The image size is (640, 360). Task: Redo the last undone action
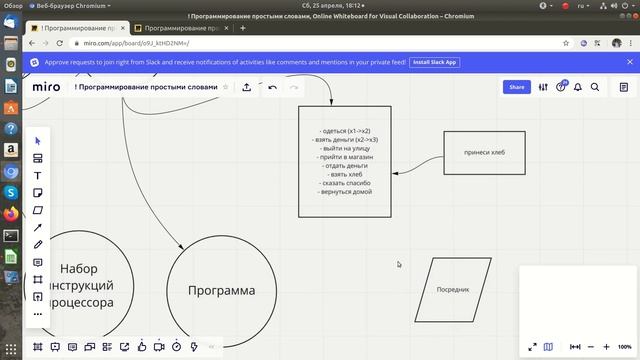tap(294, 87)
